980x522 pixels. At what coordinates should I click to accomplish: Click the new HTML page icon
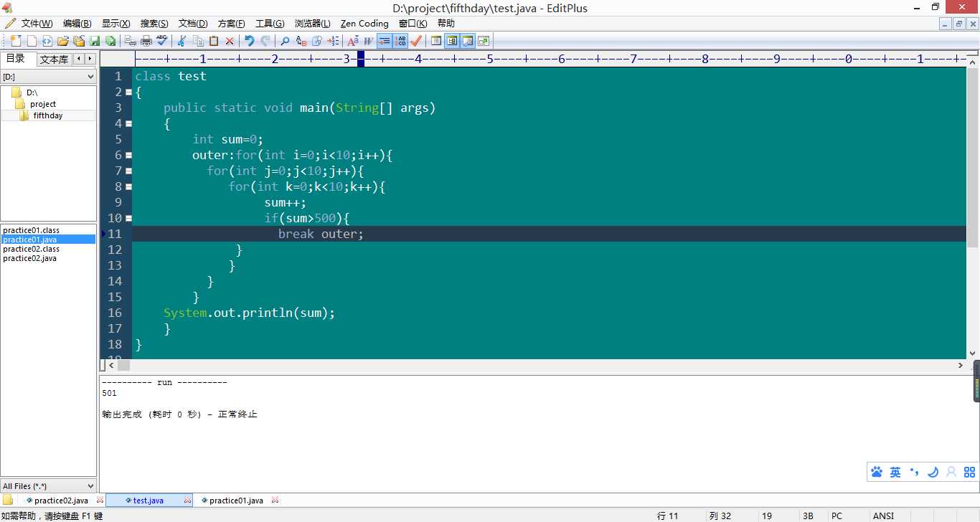(47, 41)
